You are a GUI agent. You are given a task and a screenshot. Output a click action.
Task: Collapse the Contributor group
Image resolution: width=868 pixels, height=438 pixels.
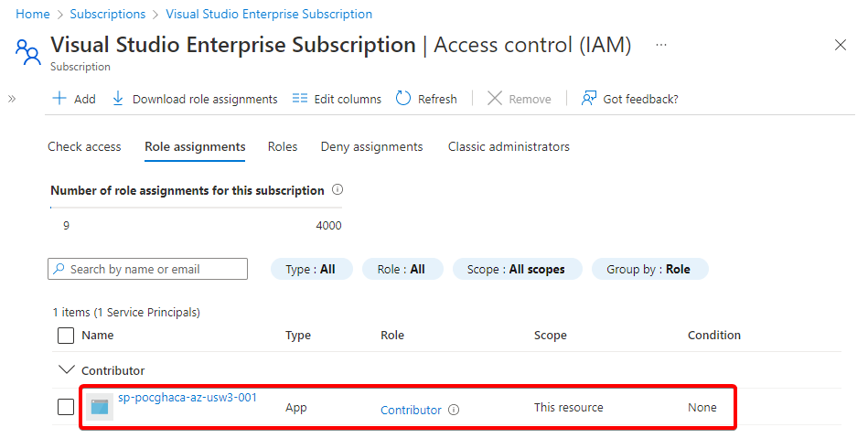67,370
